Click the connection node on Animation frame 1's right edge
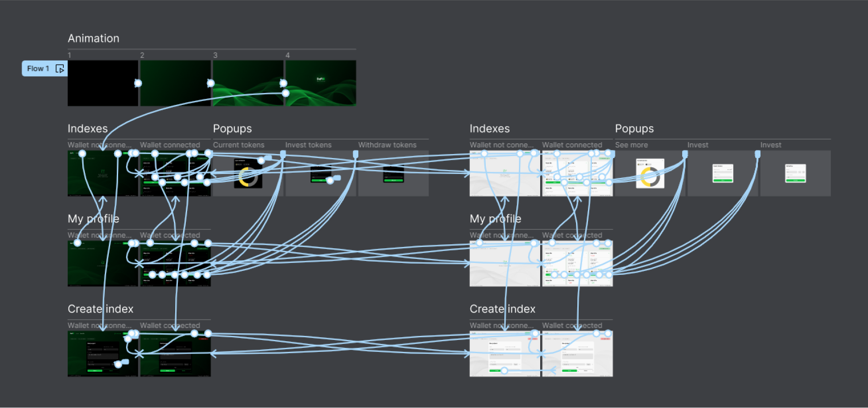 coord(138,83)
